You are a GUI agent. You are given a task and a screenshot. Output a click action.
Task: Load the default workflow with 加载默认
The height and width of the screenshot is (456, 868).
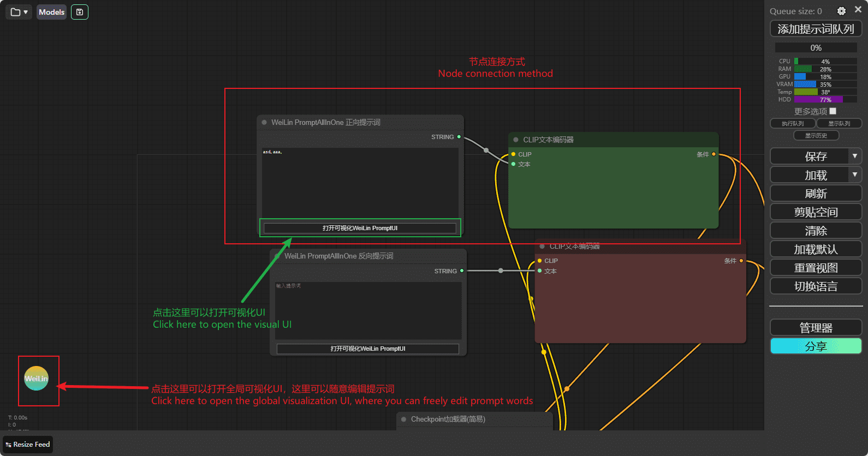tap(816, 249)
